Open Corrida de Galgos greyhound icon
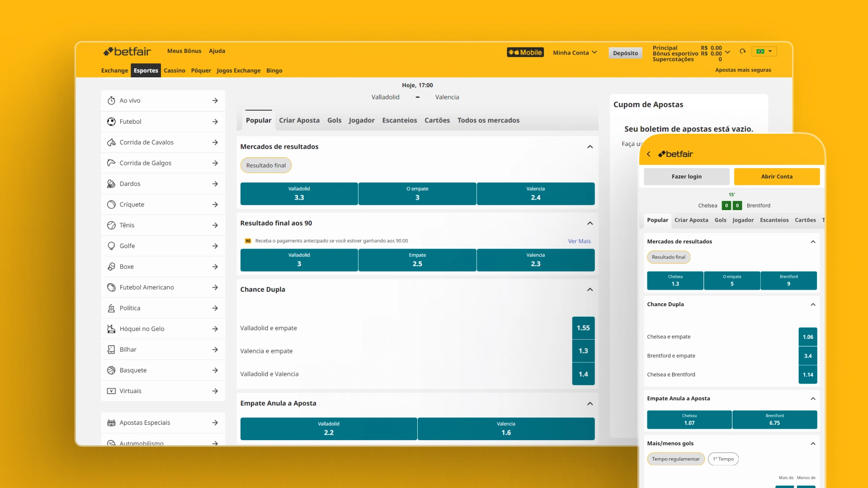 pos(111,163)
